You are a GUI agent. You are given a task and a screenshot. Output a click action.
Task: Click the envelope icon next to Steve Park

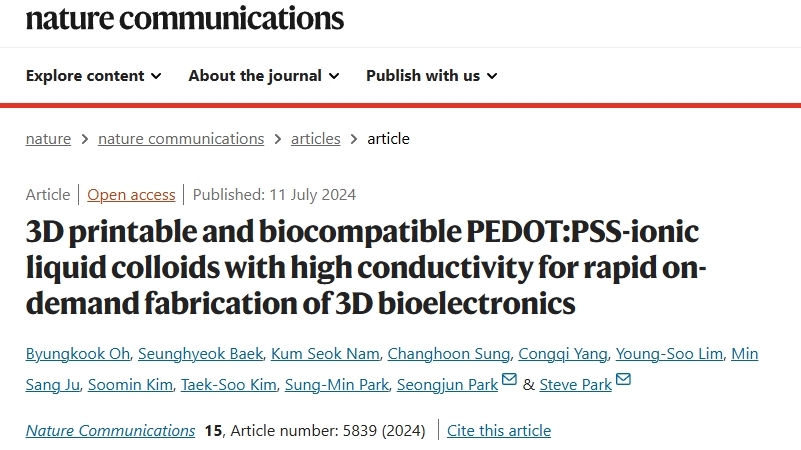tap(623, 380)
